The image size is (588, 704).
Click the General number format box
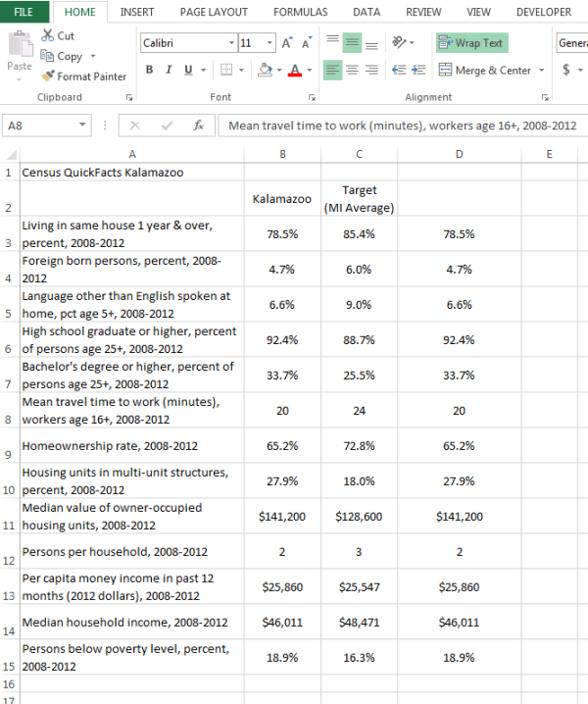[572, 43]
